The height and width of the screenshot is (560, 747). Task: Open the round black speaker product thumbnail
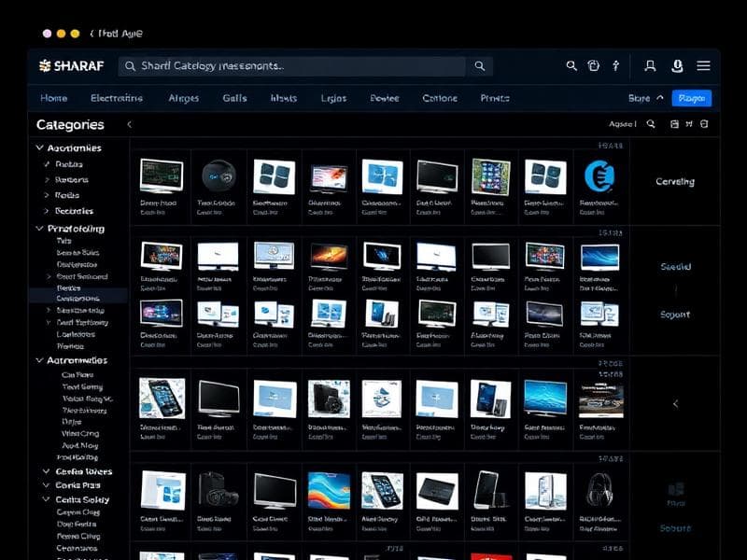[x=218, y=176]
